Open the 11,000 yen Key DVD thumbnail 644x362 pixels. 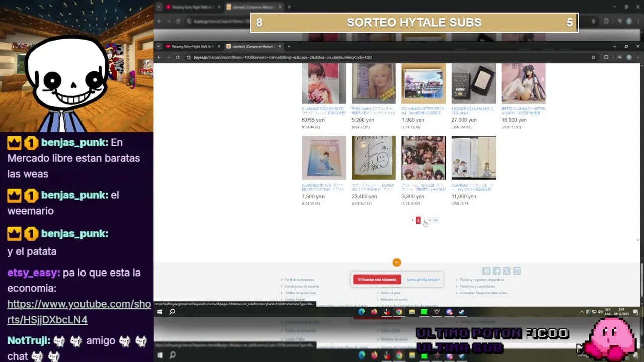pyautogui.click(x=473, y=158)
